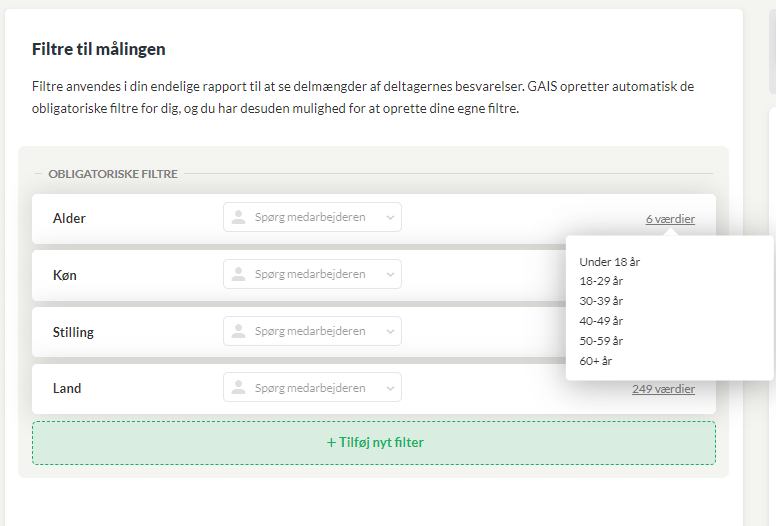Expand the Køn chevron arrow
Screen dimensions: 776x526
click(x=390, y=274)
